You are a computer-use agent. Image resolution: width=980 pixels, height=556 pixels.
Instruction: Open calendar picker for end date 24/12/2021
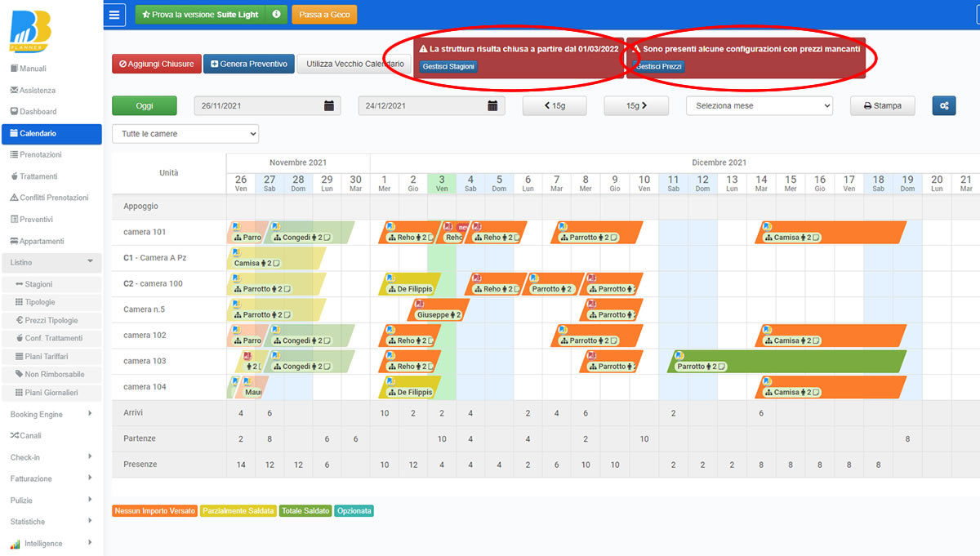(x=492, y=105)
